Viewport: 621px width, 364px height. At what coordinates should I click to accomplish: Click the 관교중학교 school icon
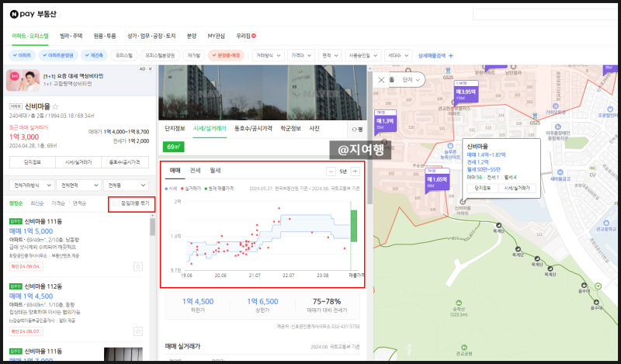pos(606,223)
